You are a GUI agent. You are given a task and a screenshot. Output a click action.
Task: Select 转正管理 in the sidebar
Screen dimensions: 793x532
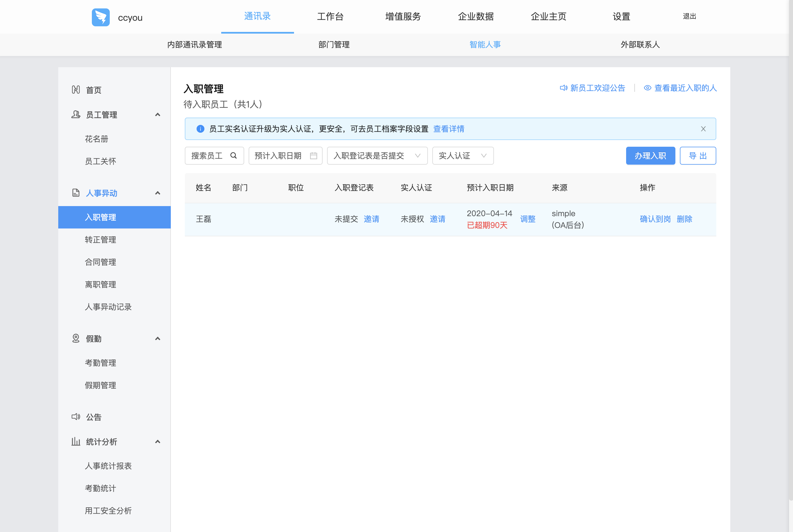(101, 239)
